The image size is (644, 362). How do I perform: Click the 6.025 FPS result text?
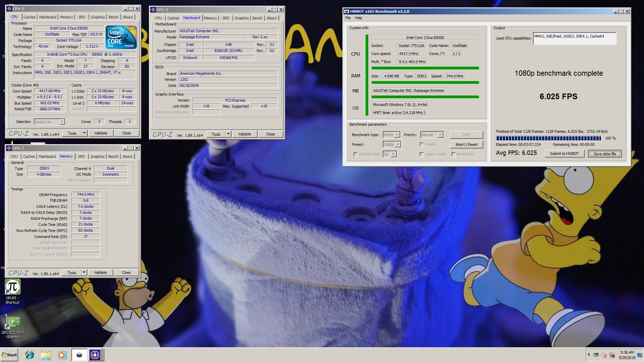(558, 97)
